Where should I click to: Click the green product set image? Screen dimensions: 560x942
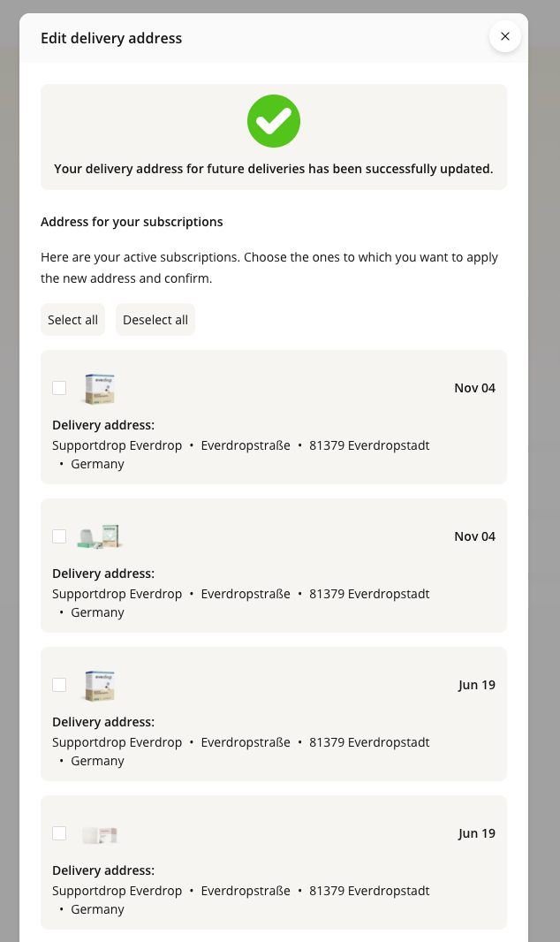[x=99, y=536]
